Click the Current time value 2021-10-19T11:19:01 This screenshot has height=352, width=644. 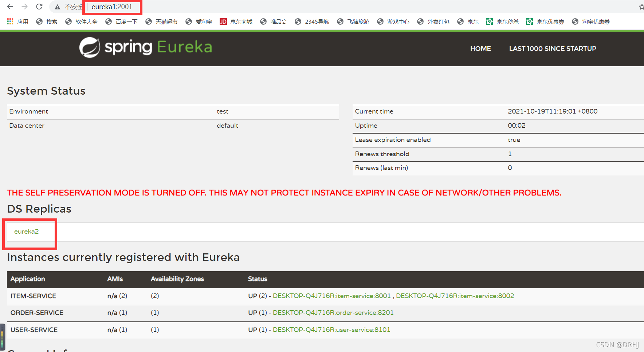[x=553, y=111]
